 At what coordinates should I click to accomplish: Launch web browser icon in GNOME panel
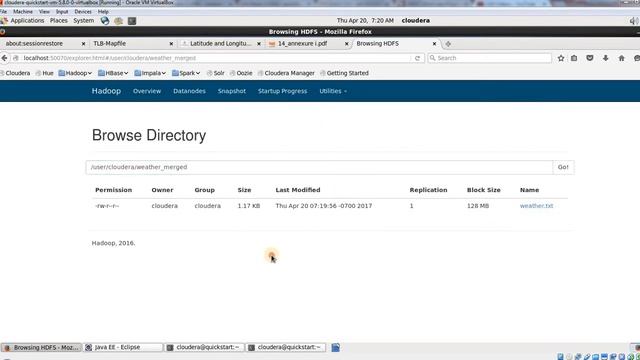click(105, 20)
